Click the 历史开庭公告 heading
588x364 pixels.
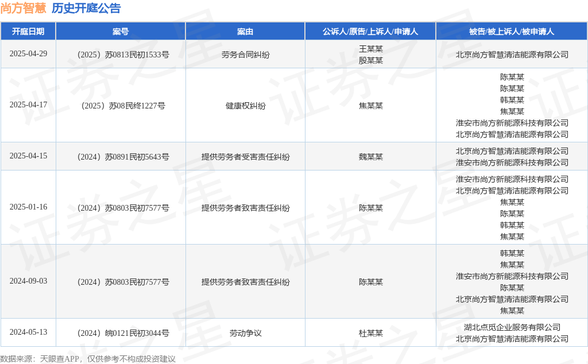(86, 8)
